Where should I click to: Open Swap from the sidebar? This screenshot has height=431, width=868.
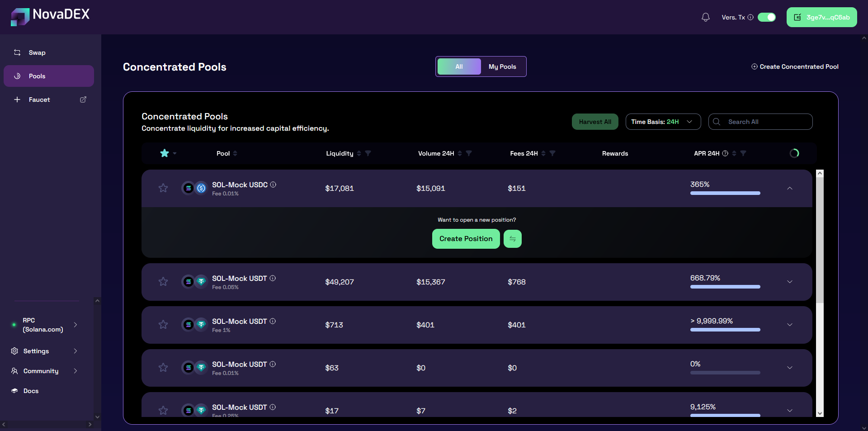[37, 52]
